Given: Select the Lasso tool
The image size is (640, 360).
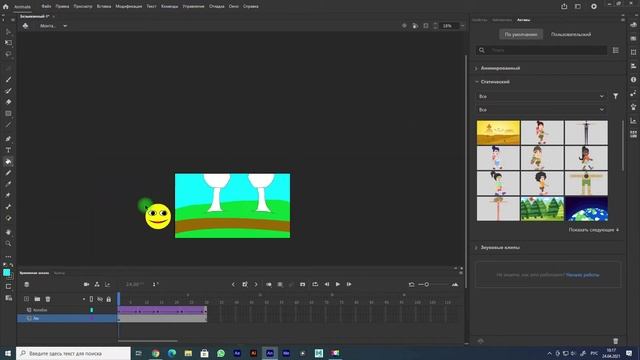Looking at the screenshot, I should (8, 54).
